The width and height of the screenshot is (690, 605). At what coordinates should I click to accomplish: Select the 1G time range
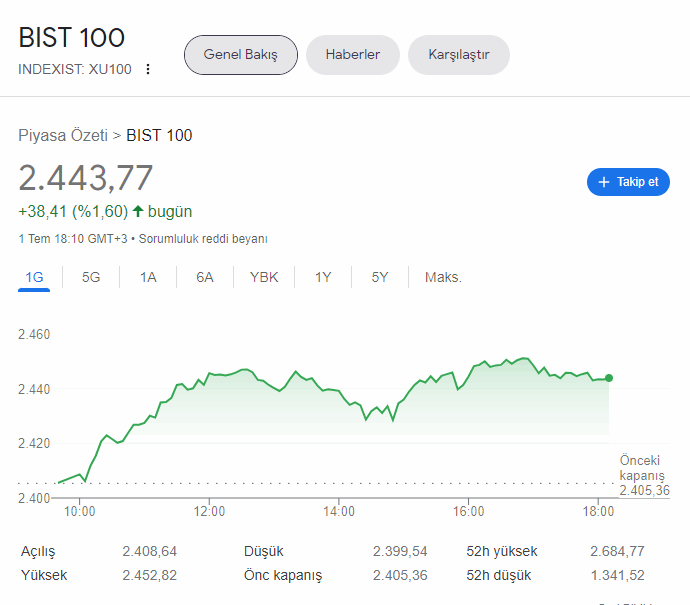34,277
